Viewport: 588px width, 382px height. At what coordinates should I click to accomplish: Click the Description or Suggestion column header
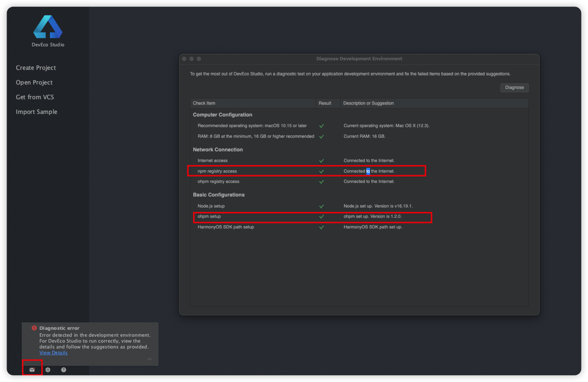434,103
